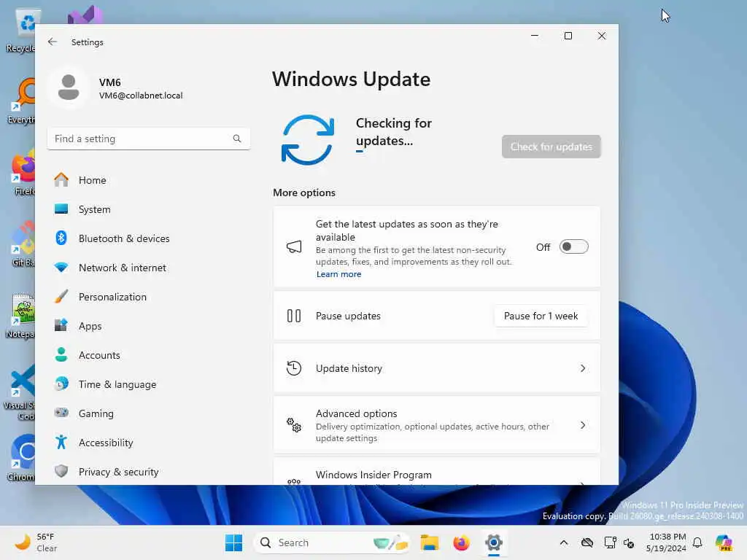Toggle Get the latest updates switch
This screenshot has width=747, height=560.
573,246
